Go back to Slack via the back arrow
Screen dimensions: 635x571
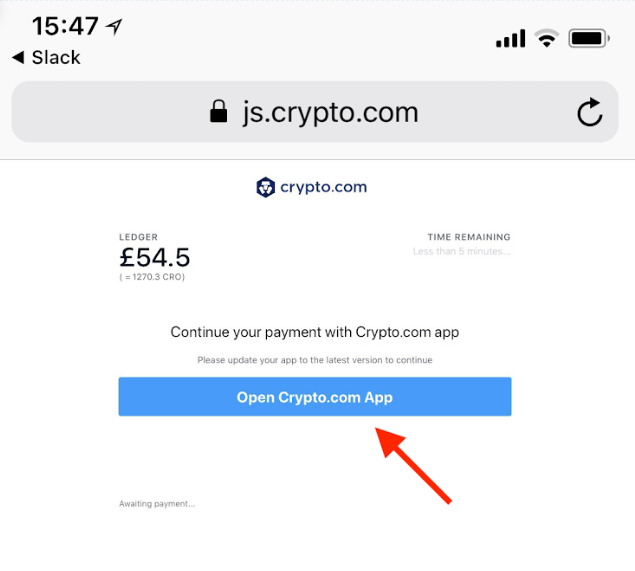(x=18, y=57)
